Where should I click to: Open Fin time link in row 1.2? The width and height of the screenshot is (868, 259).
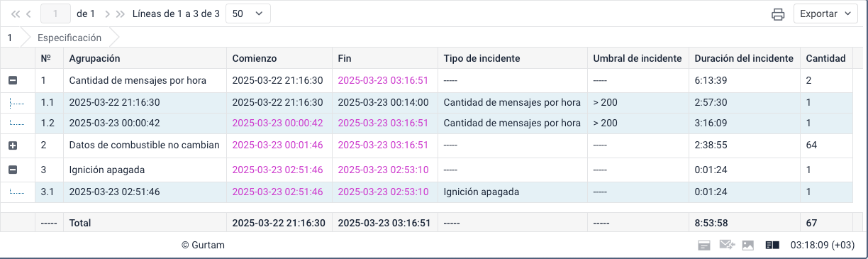click(383, 123)
